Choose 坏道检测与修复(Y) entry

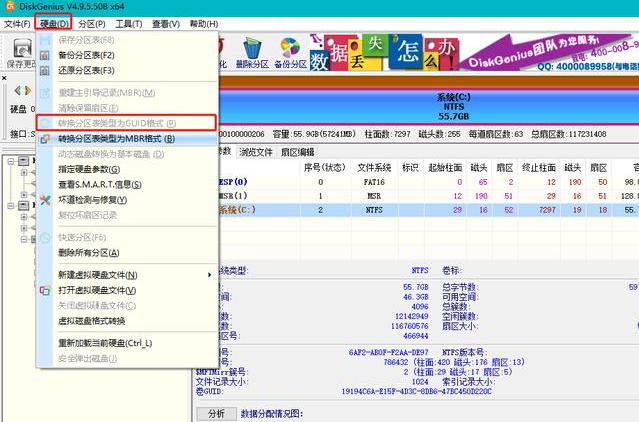click(126, 200)
